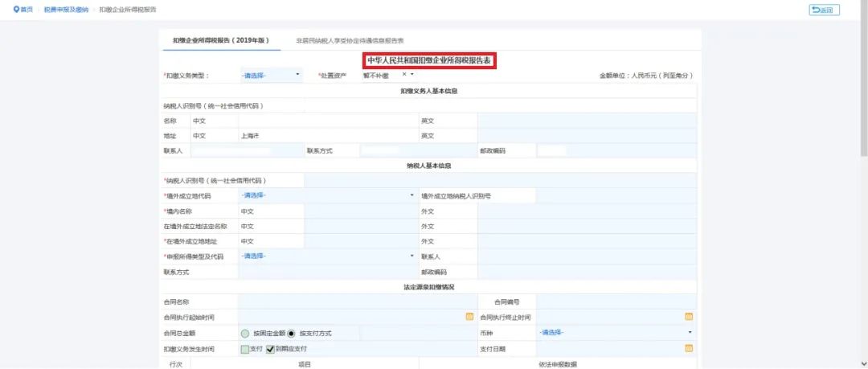Open 税费申报及缴纳 breadcrumb link

pyautogui.click(x=66, y=10)
